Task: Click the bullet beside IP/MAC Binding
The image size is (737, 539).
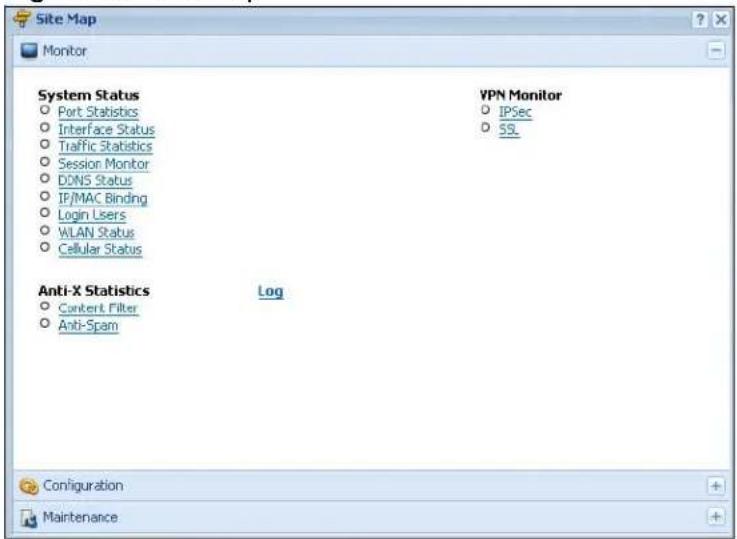Action: [x=45, y=196]
